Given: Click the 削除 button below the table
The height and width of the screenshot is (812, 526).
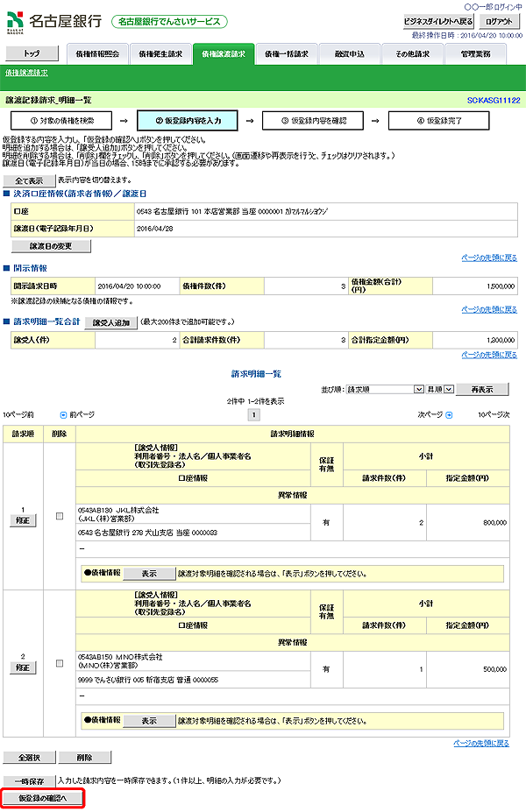Looking at the screenshot, I should [x=84, y=757].
